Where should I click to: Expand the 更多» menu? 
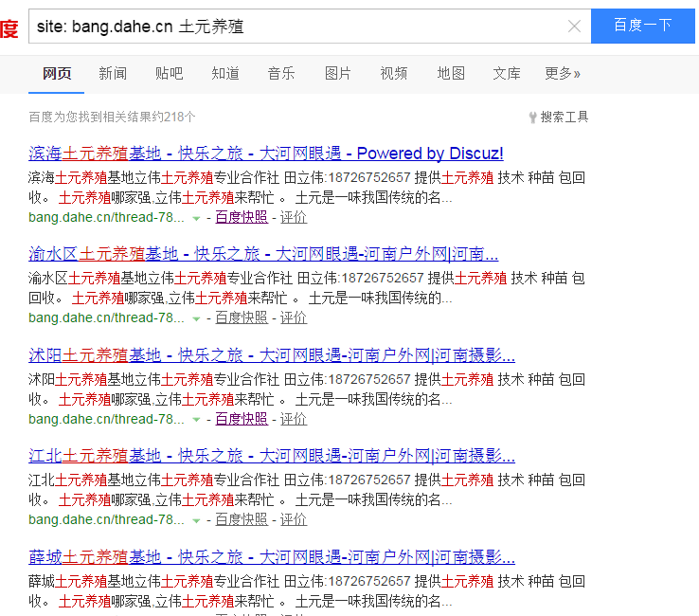[x=563, y=73]
